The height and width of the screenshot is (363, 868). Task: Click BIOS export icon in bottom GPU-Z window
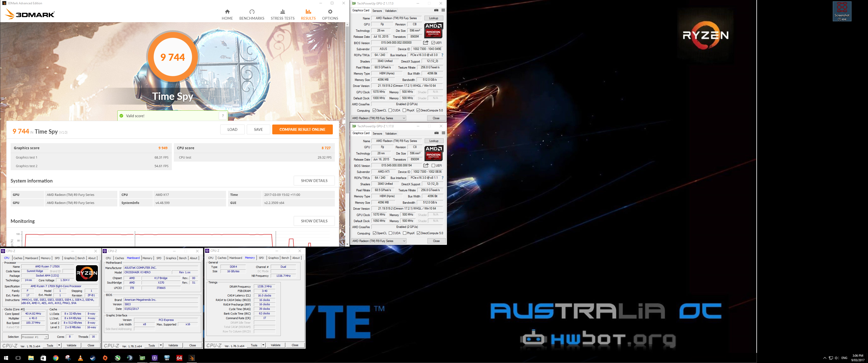[x=426, y=165]
